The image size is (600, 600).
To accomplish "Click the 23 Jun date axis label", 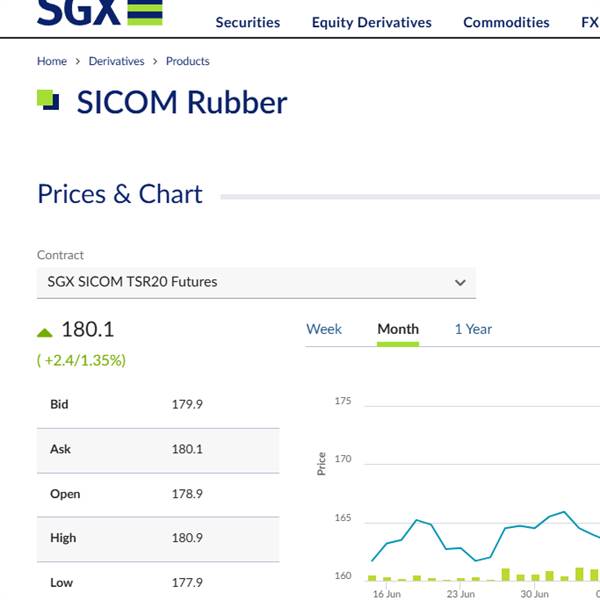I will (461, 594).
